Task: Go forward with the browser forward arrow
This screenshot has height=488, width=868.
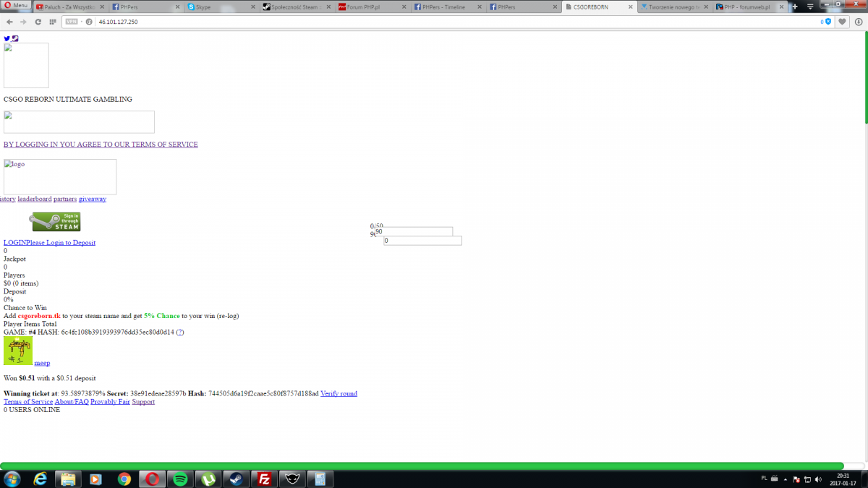Action: pos(24,22)
